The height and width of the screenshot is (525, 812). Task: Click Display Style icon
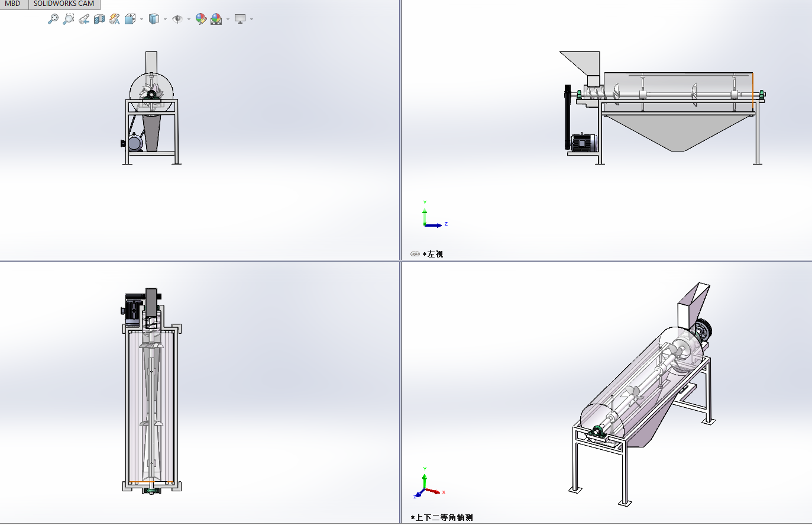[154, 19]
